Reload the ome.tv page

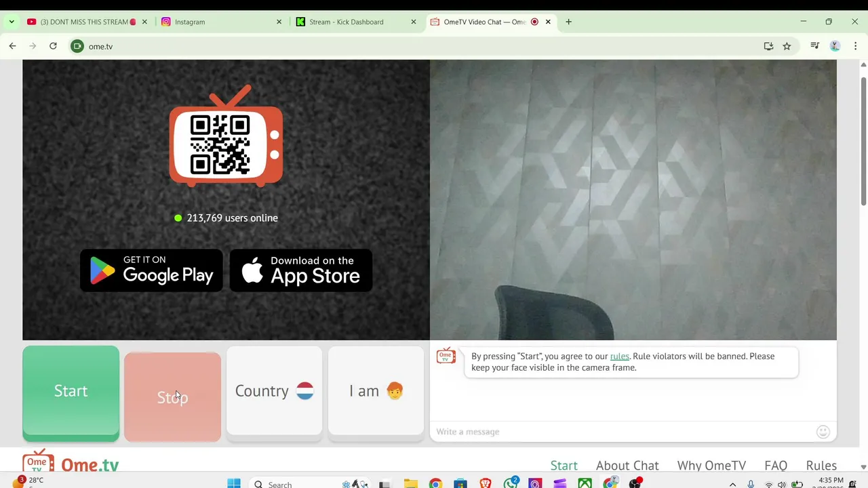[53, 46]
